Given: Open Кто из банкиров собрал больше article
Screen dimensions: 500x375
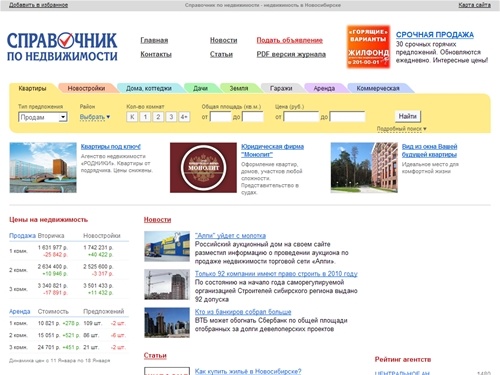Looking at the screenshot, I should pos(243,312).
